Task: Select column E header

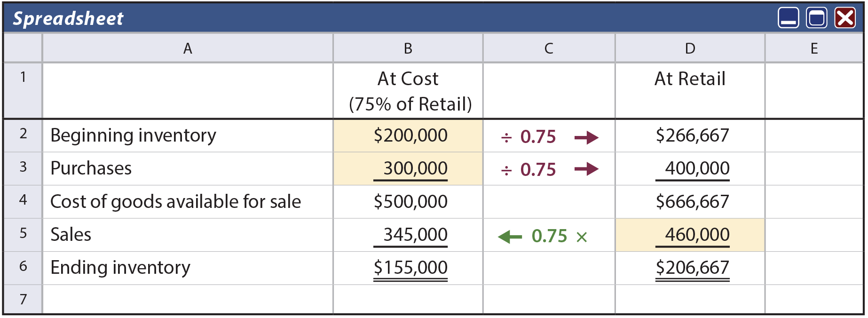Action: tap(814, 48)
